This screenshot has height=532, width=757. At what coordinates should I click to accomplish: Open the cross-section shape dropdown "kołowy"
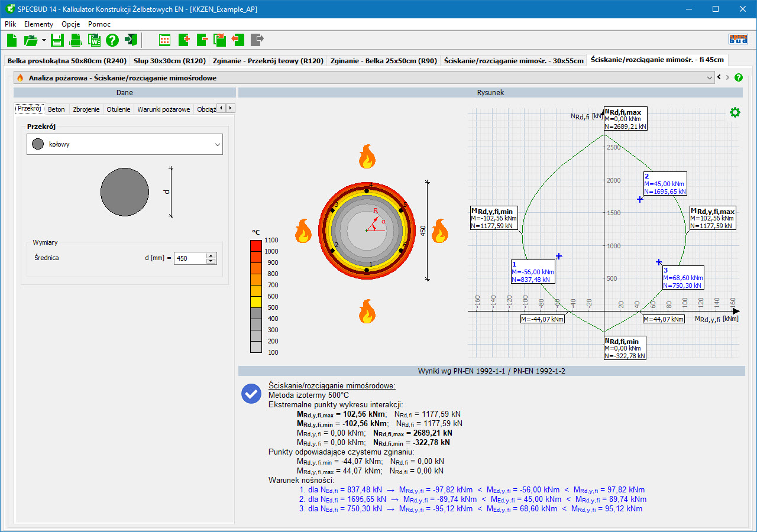[125, 144]
